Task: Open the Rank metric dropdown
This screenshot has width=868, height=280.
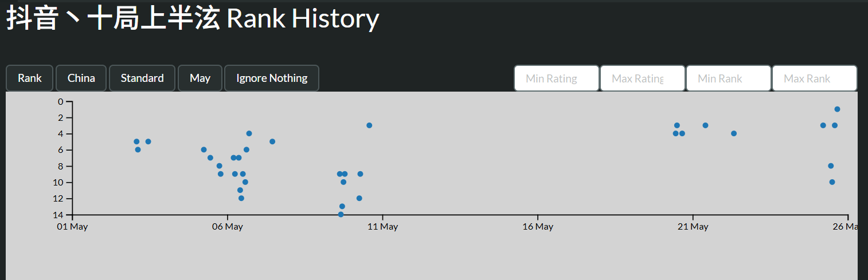Action: click(x=29, y=78)
